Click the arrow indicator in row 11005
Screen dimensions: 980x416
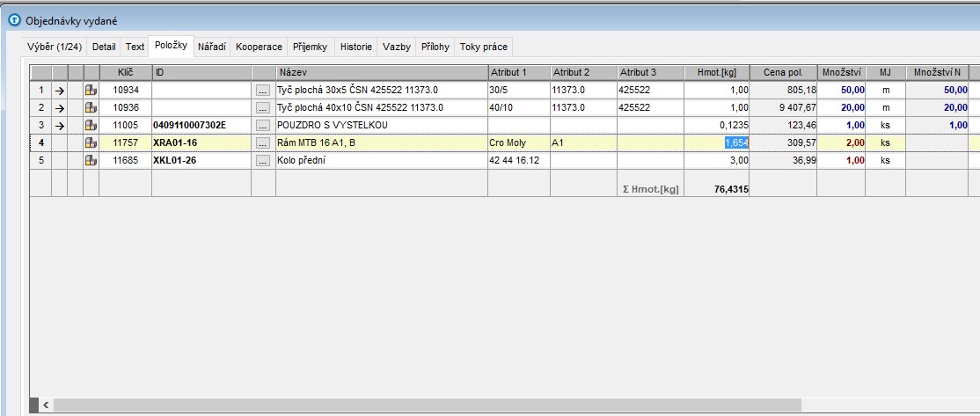point(59,126)
